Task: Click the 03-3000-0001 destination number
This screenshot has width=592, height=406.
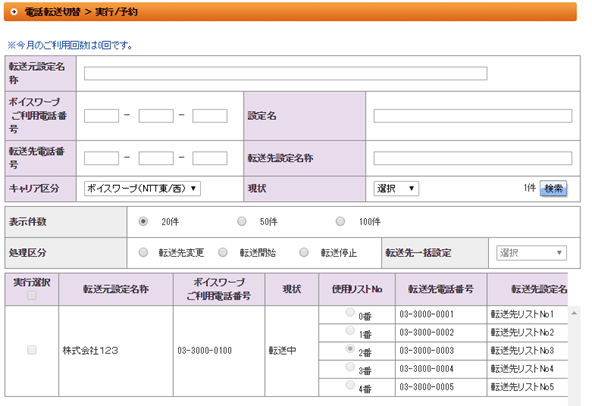Action: click(427, 314)
